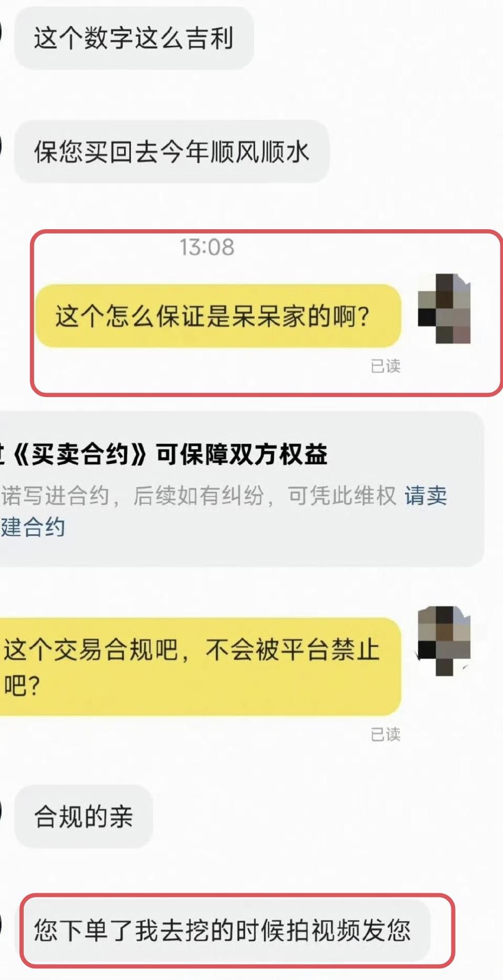Image resolution: width=503 pixels, height=980 pixels.
Task: Tap the cut-off sender avatar beside 这个数字这么吉利
Action: [1, 33]
